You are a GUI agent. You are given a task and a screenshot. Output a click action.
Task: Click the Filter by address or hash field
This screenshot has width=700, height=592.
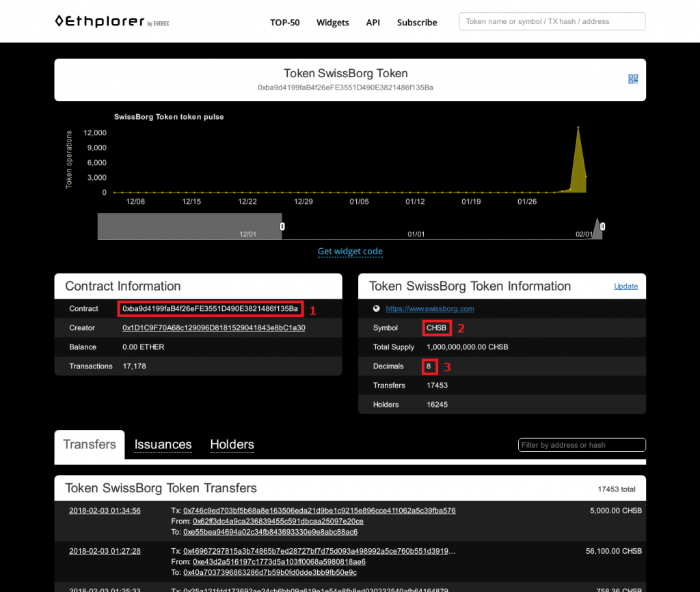tap(582, 444)
